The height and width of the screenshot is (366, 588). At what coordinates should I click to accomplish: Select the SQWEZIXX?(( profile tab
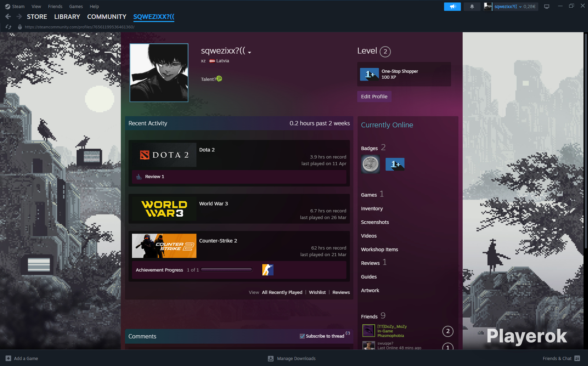pos(154,17)
